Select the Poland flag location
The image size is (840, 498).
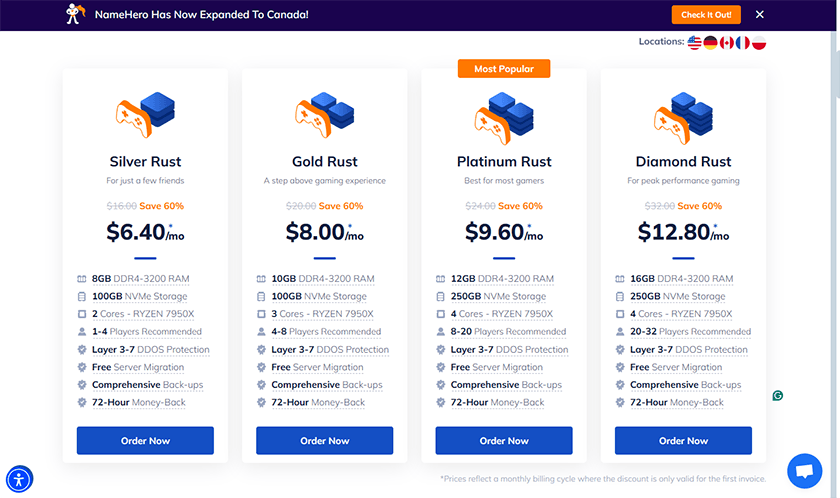pos(759,43)
